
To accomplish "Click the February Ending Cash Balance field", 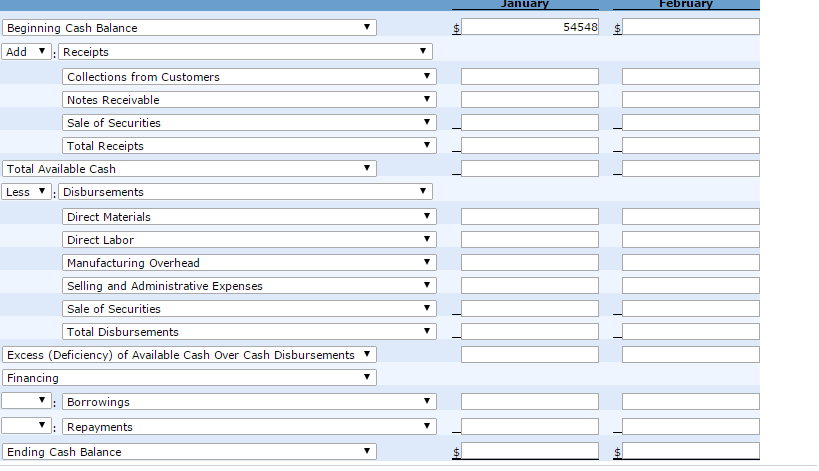I will (690, 452).
